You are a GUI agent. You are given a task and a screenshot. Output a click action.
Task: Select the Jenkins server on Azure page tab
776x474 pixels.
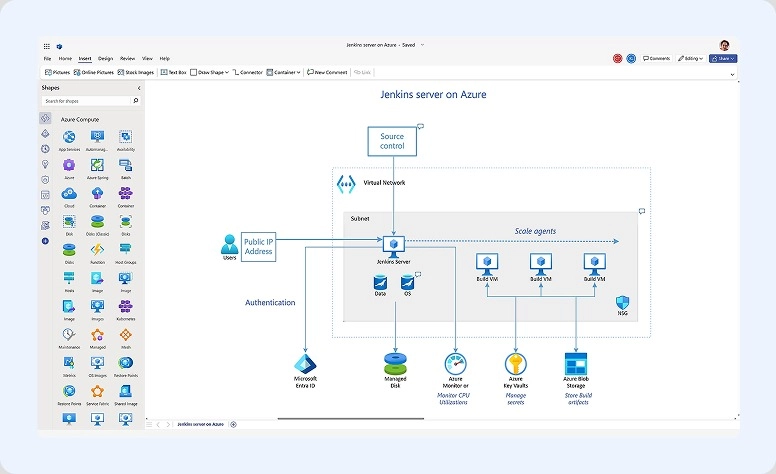[x=200, y=425]
